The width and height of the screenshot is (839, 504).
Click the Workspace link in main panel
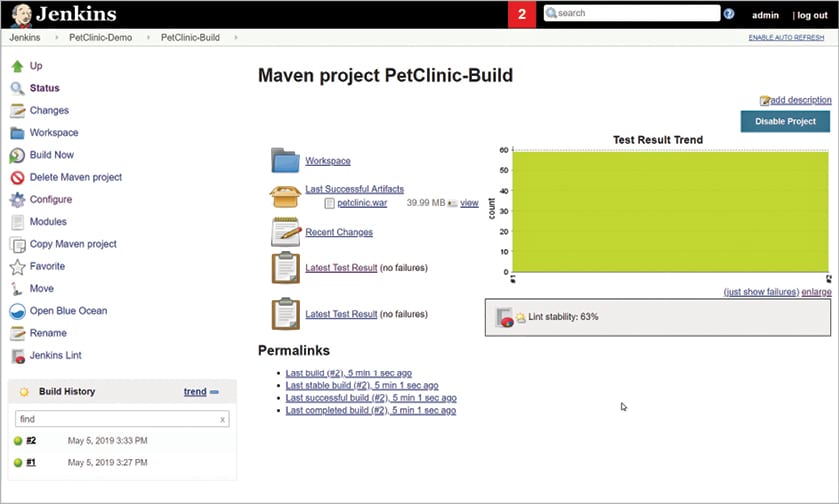pyautogui.click(x=328, y=161)
